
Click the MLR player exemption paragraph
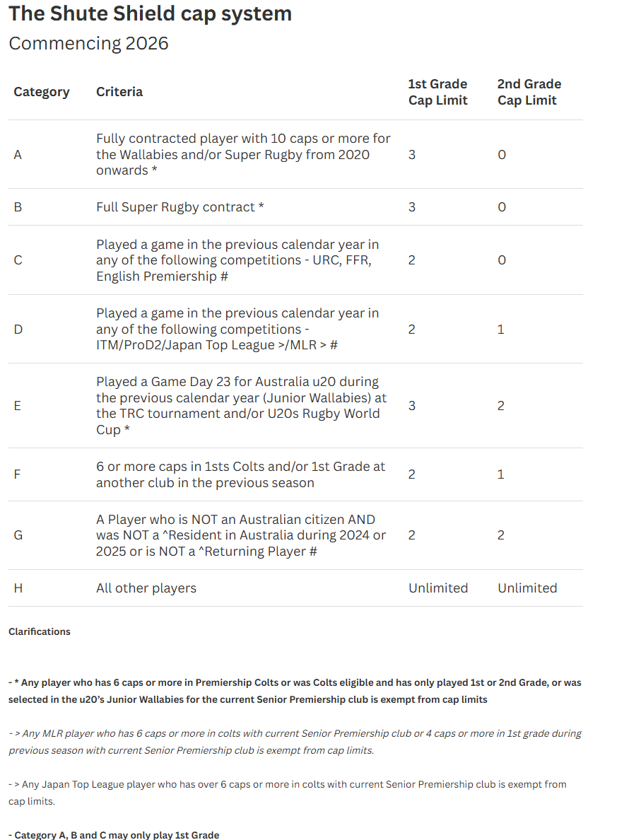(295, 742)
